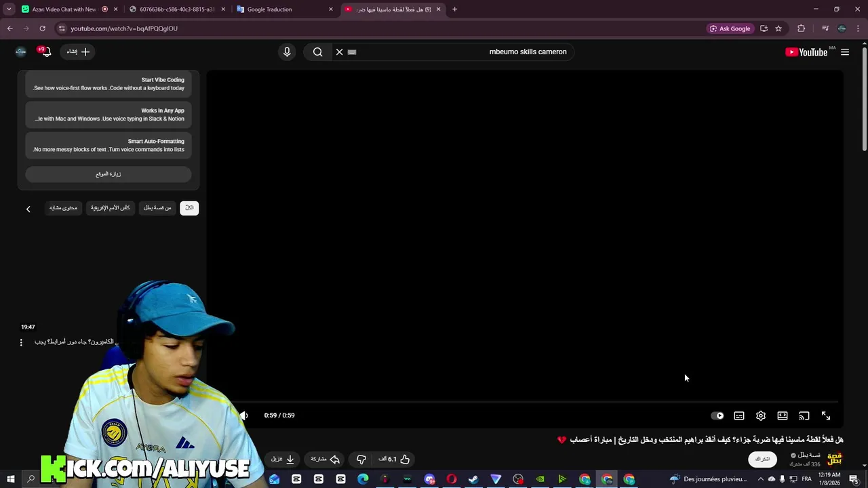This screenshot has height=488, width=868.
Task: Select the 'كأس الأمم الإفريقية' filter chip
Action: pos(110,207)
